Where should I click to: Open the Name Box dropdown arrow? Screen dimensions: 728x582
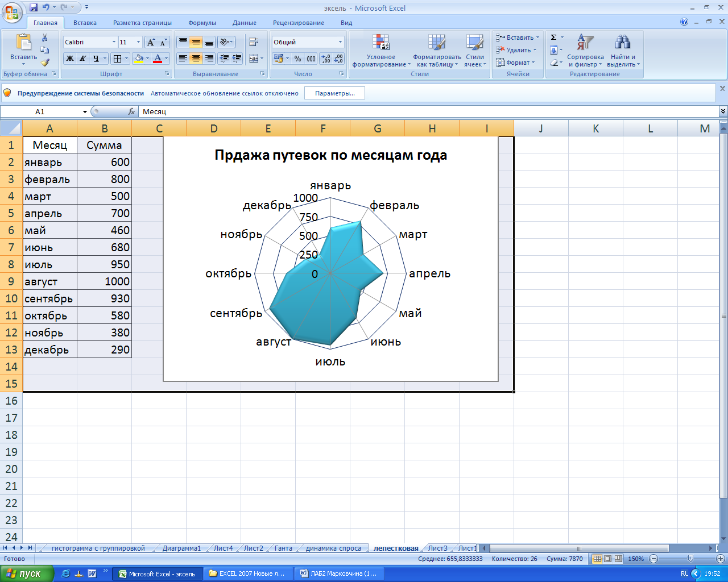(85, 112)
